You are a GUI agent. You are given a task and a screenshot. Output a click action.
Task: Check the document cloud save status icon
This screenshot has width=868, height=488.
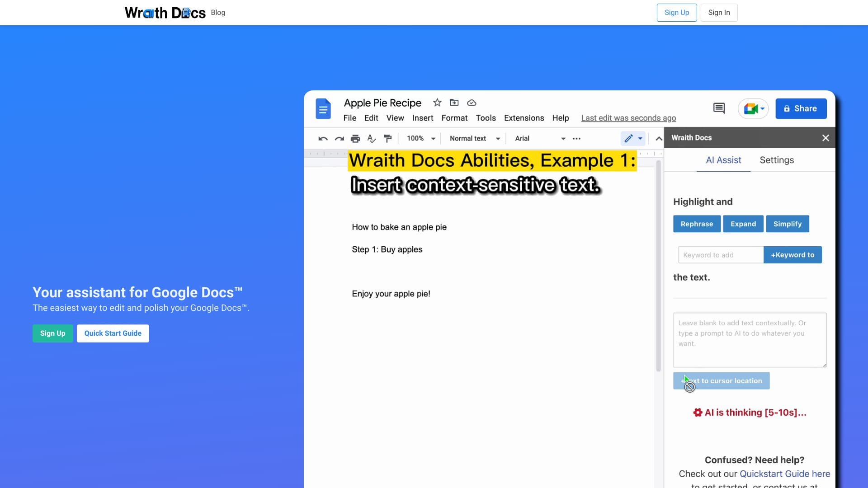click(472, 103)
